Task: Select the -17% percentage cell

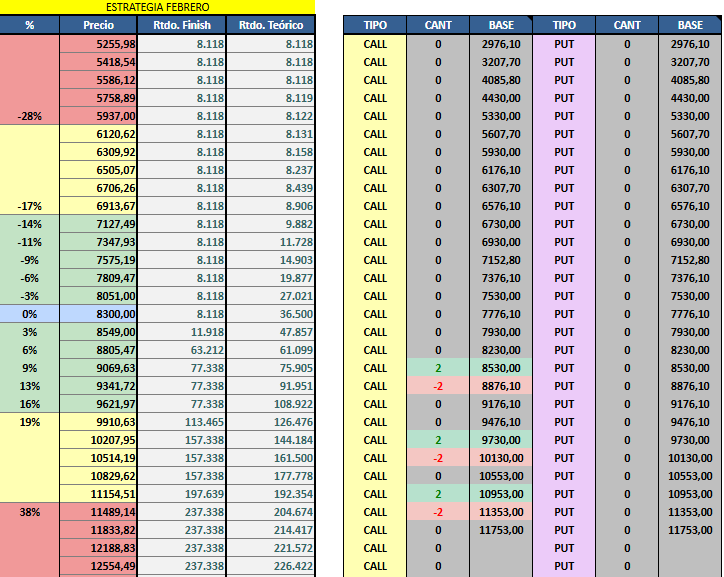Action: pyautogui.click(x=30, y=206)
